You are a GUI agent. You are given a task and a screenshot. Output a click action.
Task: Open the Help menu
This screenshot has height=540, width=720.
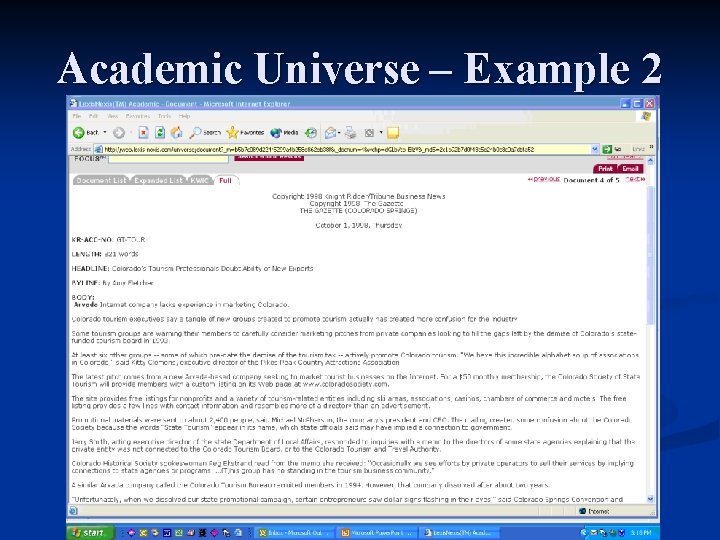(184, 116)
